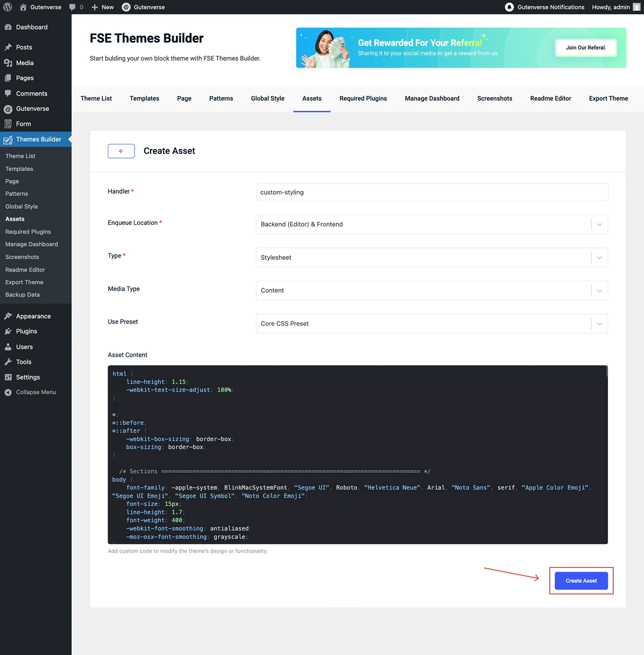Switch to the Global Style tab
644x655 pixels.
(x=268, y=98)
